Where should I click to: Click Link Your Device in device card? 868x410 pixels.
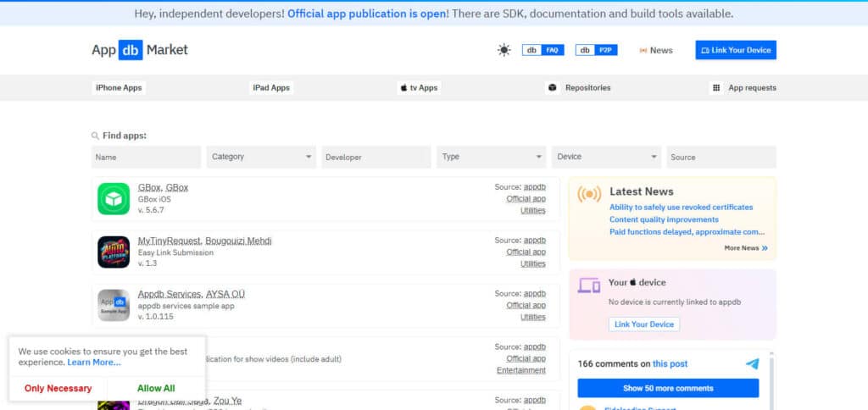pos(644,324)
